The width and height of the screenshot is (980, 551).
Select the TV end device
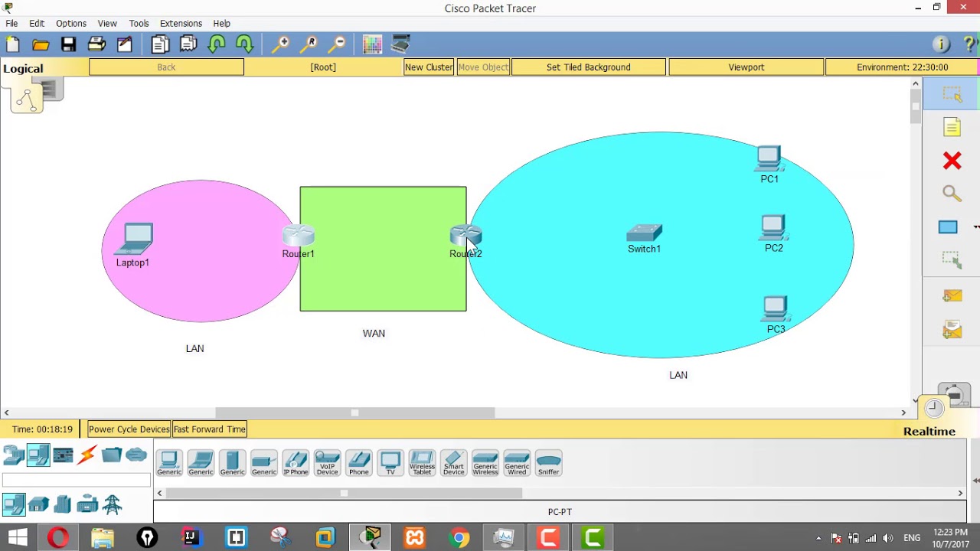click(x=390, y=463)
